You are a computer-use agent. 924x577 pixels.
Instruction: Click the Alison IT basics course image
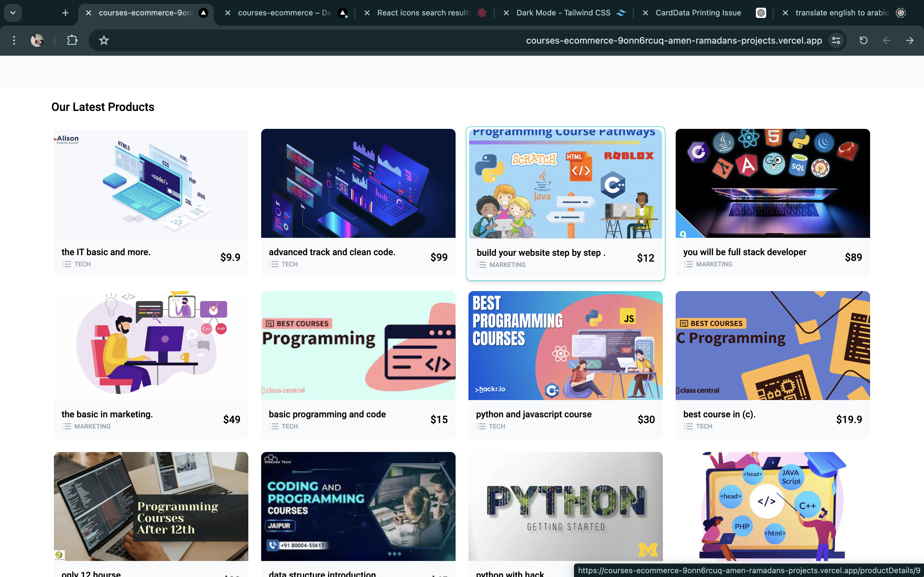point(151,184)
